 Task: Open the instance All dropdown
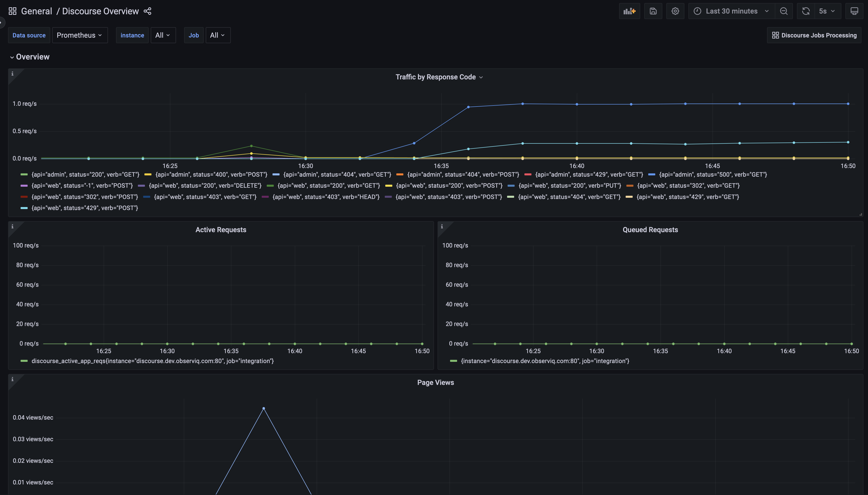(x=163, y=35)
